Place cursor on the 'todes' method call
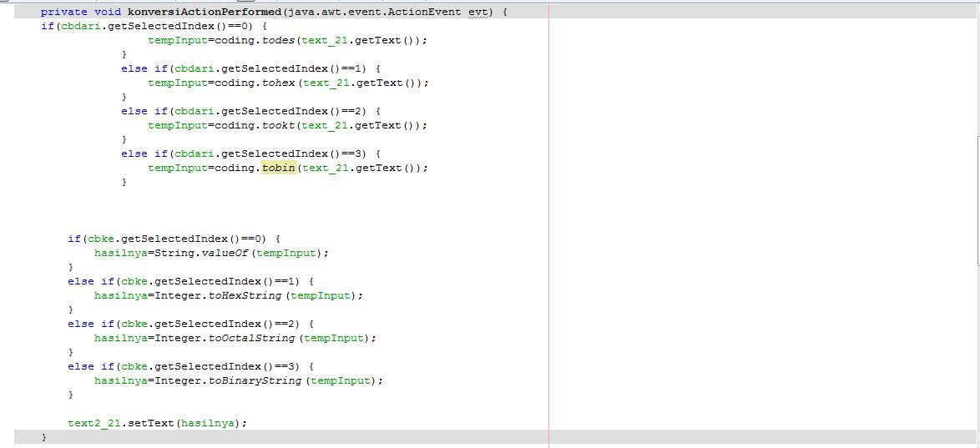 (279, 40)
